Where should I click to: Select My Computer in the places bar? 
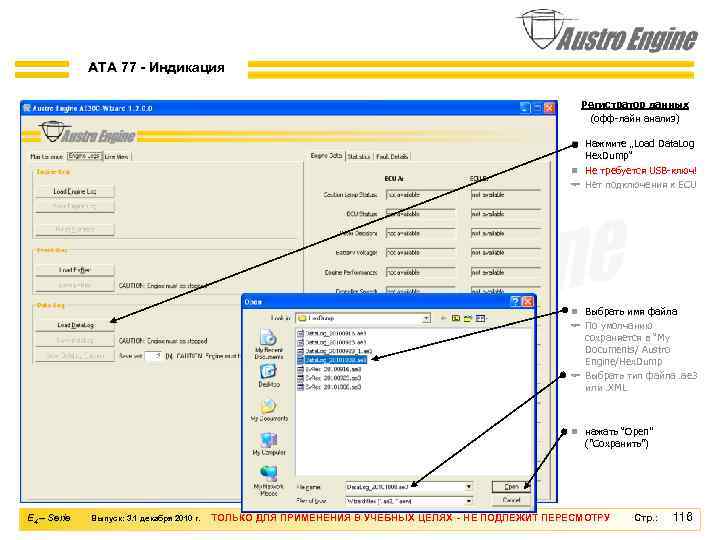pyautogui.click(x=269, y=444)
